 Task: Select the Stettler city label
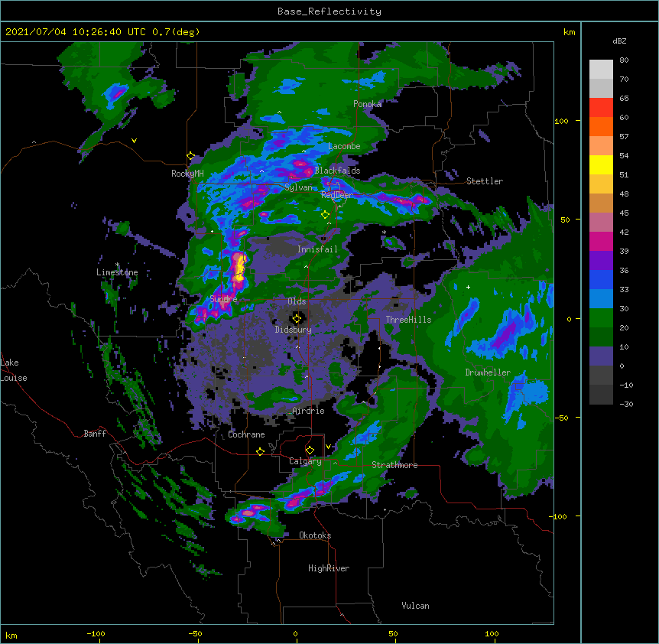pos(485,181)
